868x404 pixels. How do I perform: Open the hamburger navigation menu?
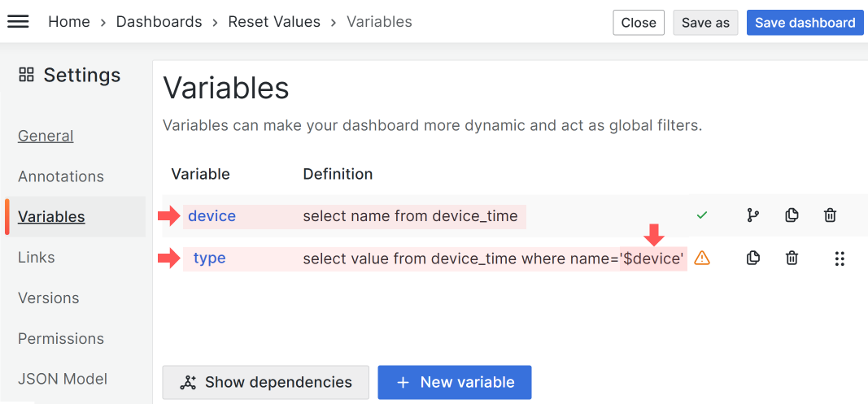pos(18,22)
